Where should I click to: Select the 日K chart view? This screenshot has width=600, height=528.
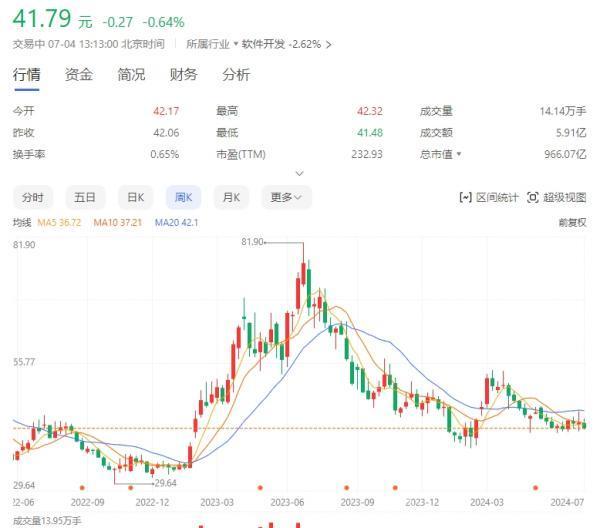[135, 197]
